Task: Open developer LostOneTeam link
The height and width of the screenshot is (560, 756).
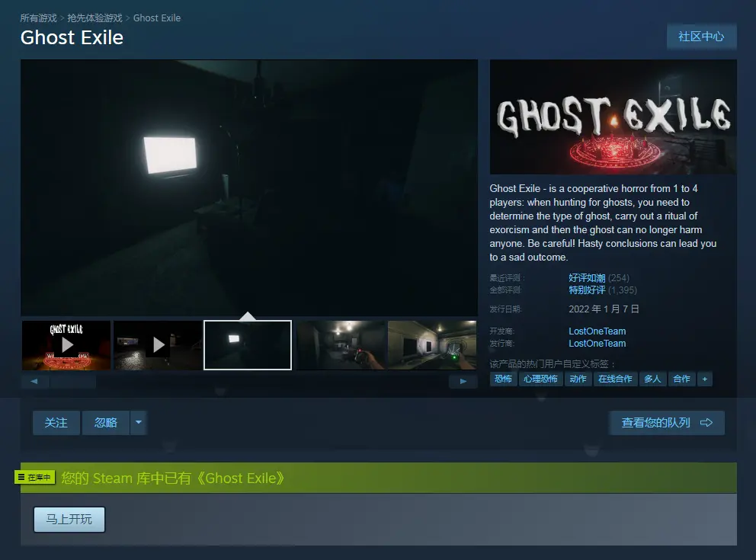Action: click(x=597, y=331)
